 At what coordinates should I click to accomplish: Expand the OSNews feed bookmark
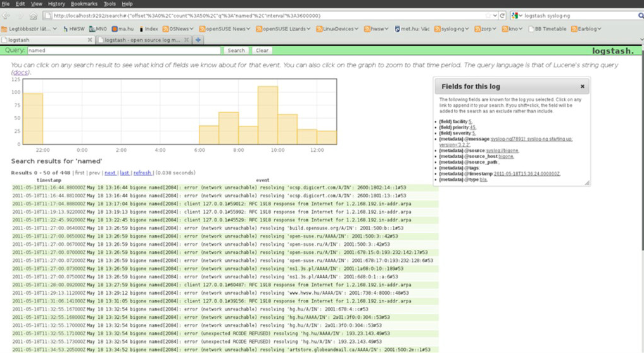[178, 28]
